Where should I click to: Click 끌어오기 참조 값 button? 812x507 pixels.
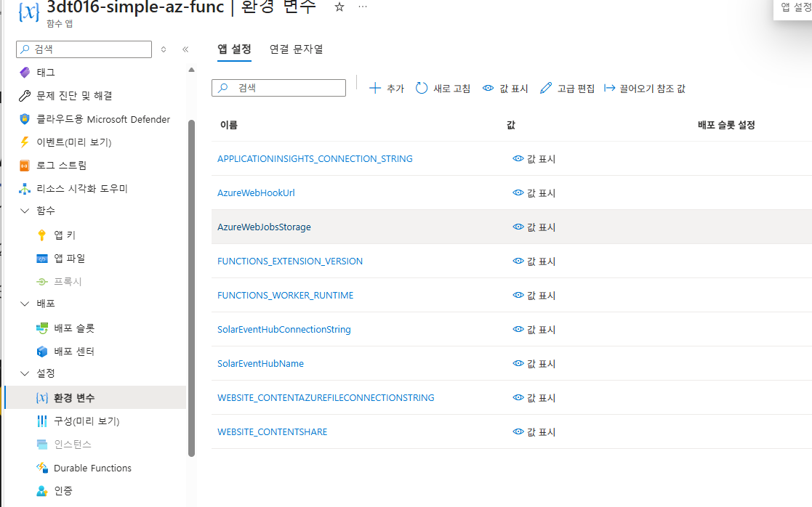tap(645, 89)
